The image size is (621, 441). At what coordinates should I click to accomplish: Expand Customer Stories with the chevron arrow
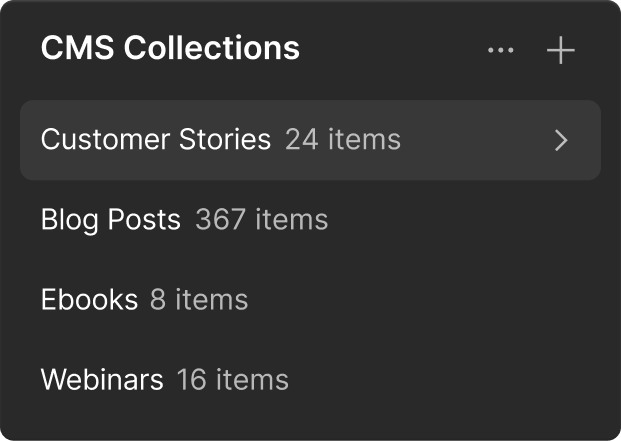coord(561,140)
